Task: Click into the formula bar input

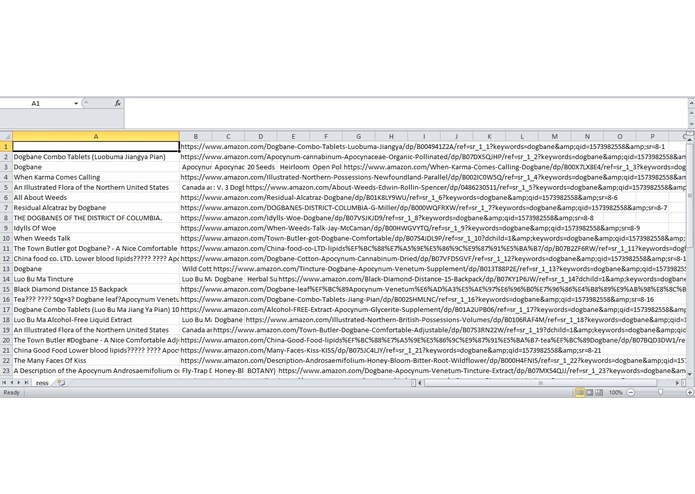Action: [x=406, y=113]
